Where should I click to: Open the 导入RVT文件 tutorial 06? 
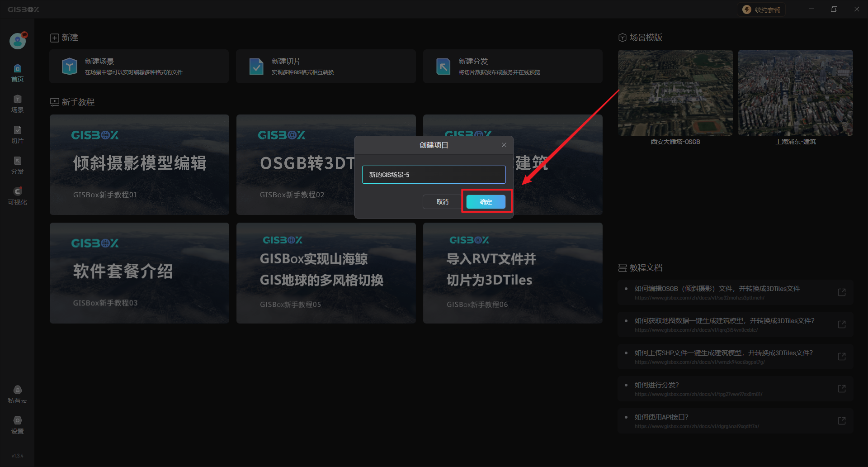tap(513, 273)
